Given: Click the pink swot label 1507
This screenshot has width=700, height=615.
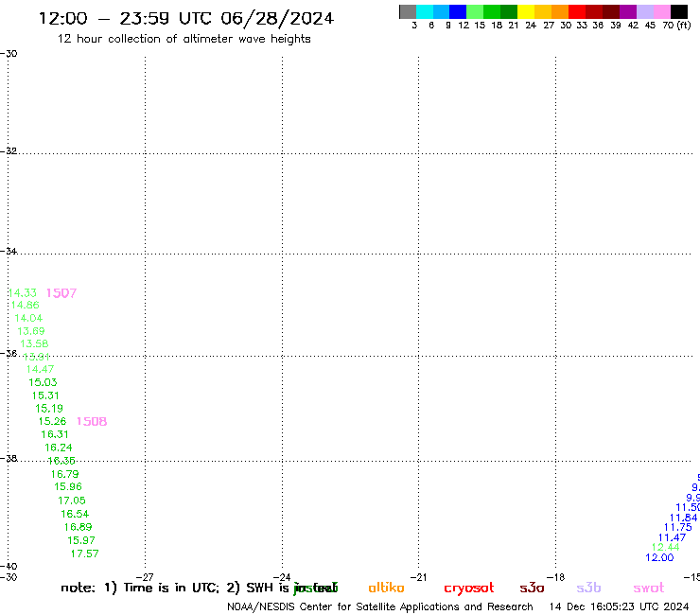Looking at the screenshot, I should point(61,293).
